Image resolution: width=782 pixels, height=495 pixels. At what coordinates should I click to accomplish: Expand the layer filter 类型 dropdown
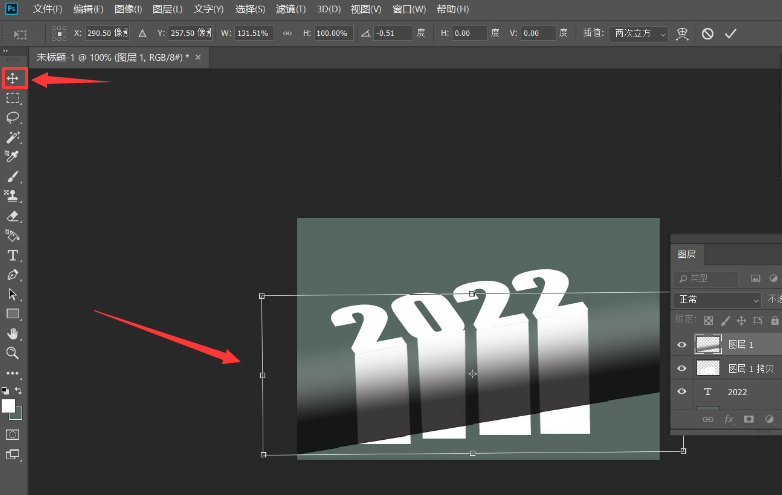pos(708,278)
